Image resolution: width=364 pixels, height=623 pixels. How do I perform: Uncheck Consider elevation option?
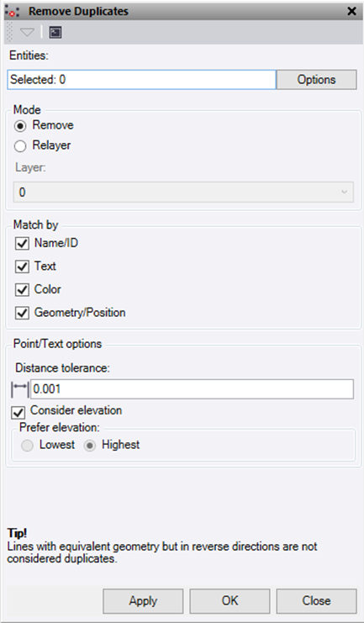pos(18,413)
